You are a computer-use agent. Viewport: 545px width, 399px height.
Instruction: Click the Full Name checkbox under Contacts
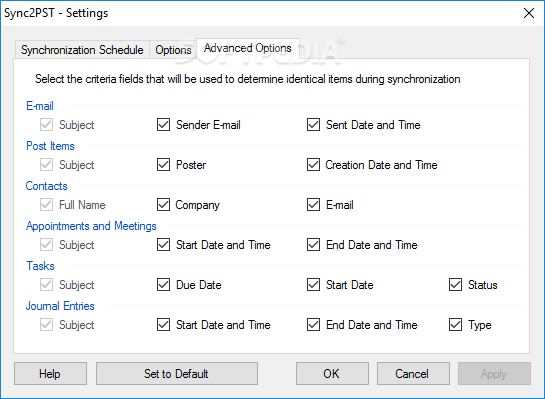click(46, 204)
